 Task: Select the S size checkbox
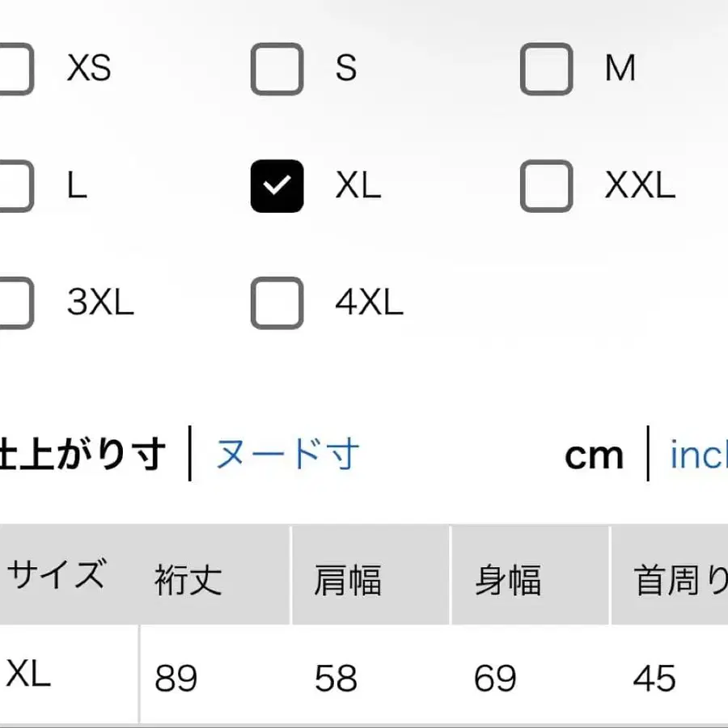point(277,69)
